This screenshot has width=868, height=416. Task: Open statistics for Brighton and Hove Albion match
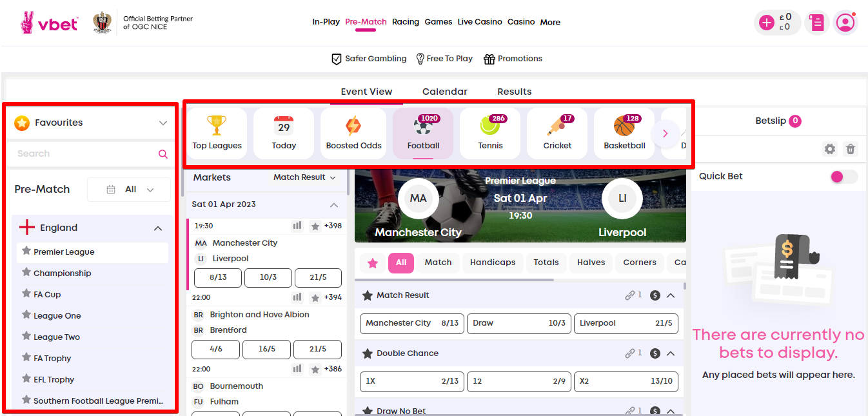click(x=297, y=297)
